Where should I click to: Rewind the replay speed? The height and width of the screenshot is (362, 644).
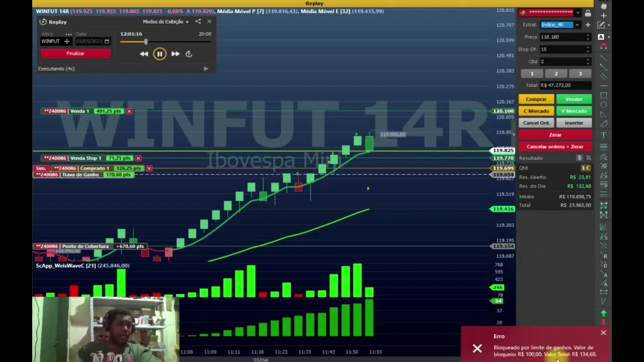pyautogui.click(x=144, y=54)
